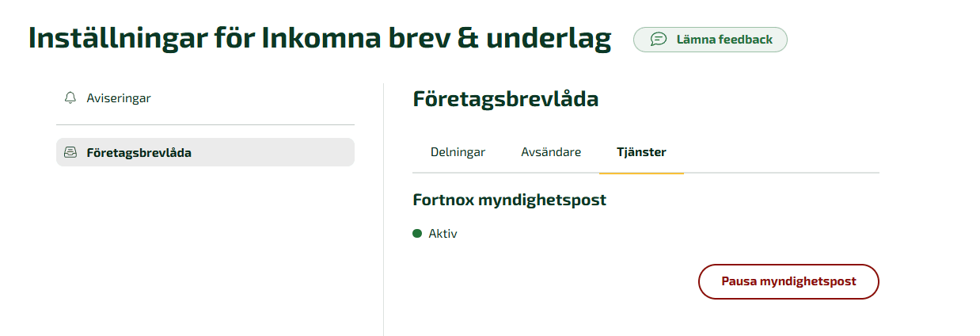Click the Aktiv status label

(x=443, y=234)
